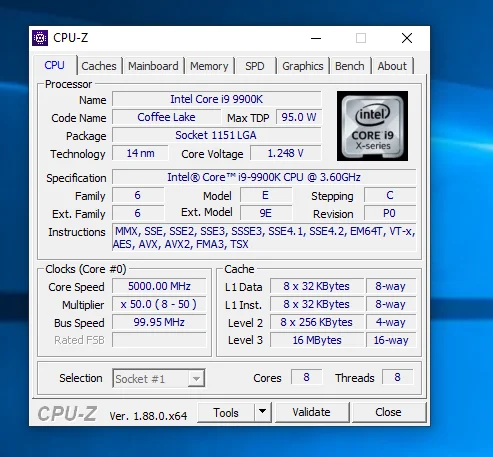Click the Validate button

[312, 412]
